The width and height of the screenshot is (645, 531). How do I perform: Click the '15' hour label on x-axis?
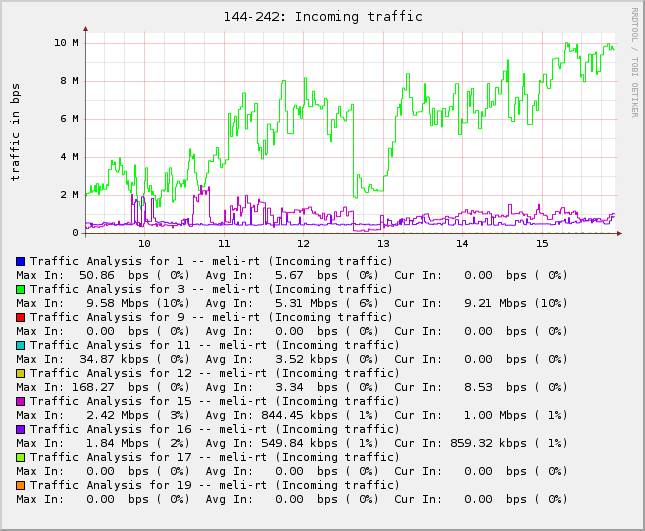[542, 243]
